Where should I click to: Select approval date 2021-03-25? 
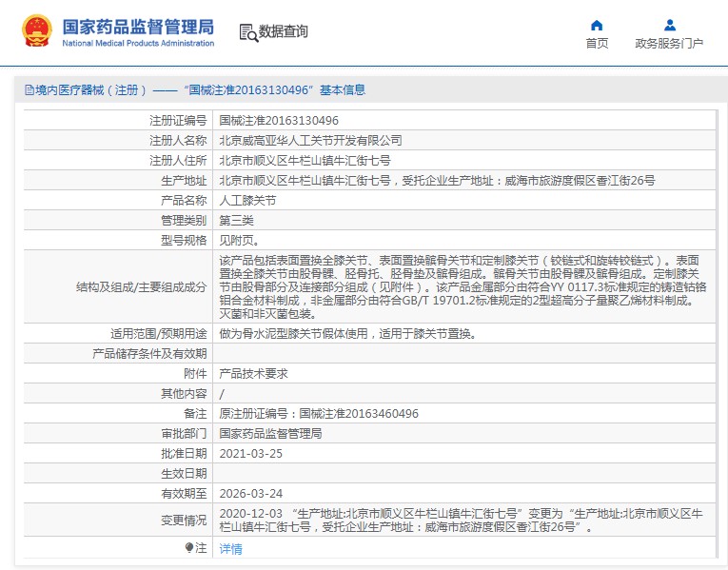click(250, 454)
